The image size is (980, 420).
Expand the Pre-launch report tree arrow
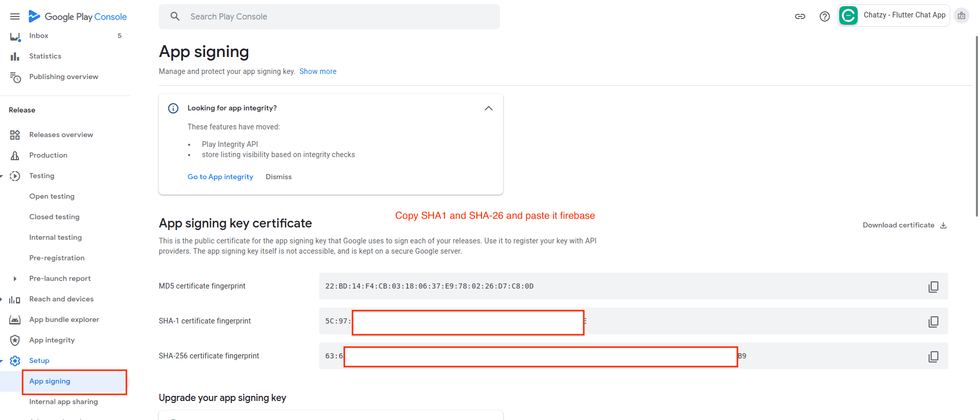click(15, 279)
